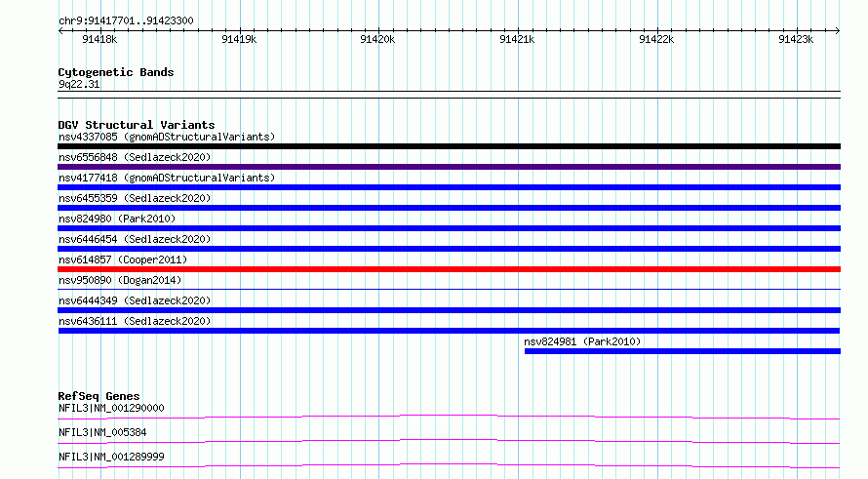This screenshot has height=479, width=868.
Task: Click the NFIL3|NM_001289999 magenta gene line
Action: 449,465
